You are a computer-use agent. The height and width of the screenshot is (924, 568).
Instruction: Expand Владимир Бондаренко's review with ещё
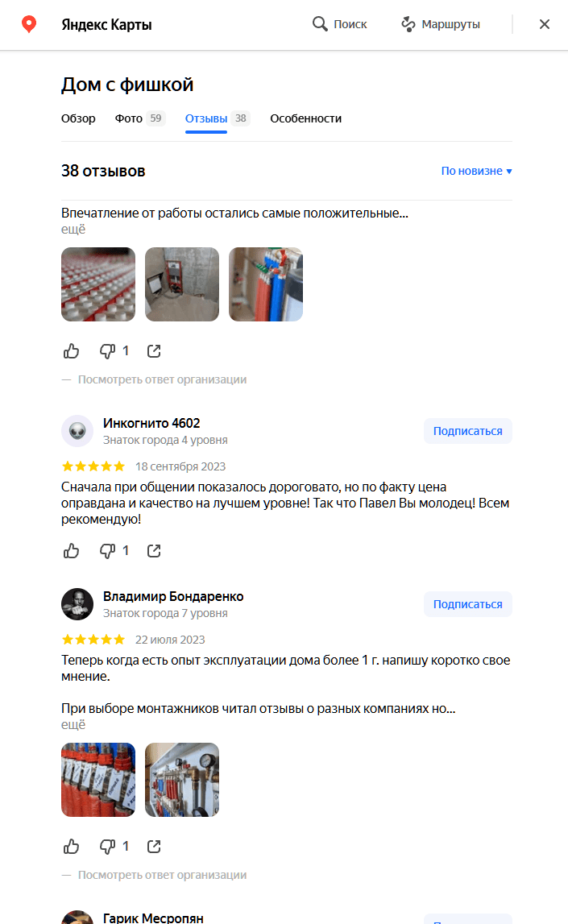(x=73, y=725)
